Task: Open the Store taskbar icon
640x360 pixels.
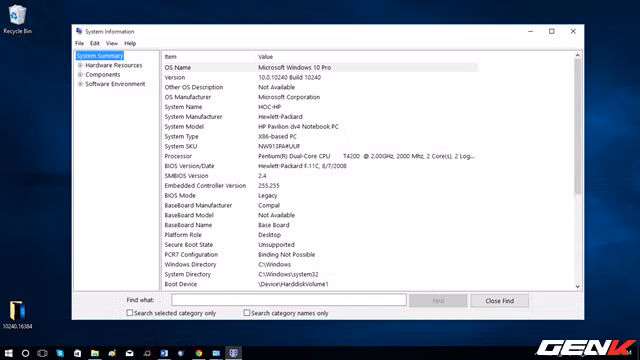Action: [77, 353]
